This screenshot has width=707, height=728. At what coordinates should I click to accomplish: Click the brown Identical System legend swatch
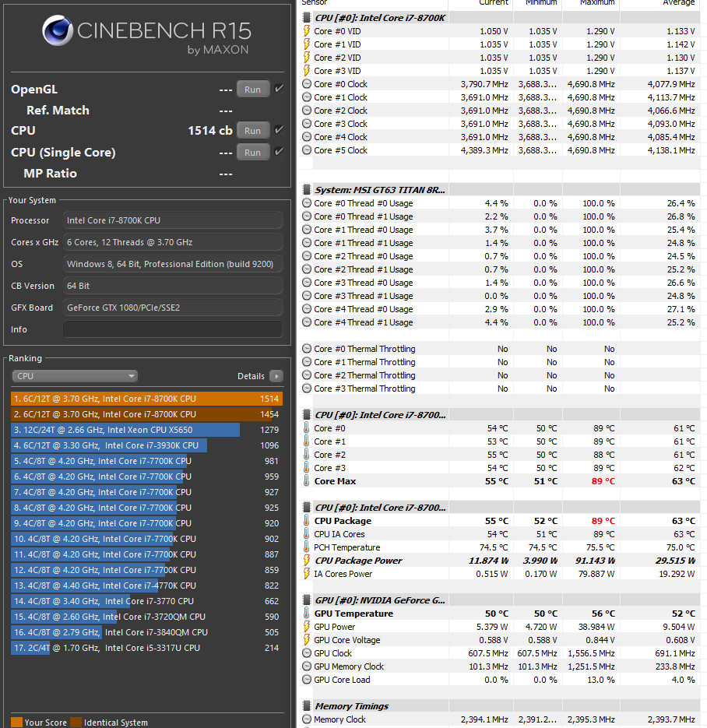pos(76,723)
